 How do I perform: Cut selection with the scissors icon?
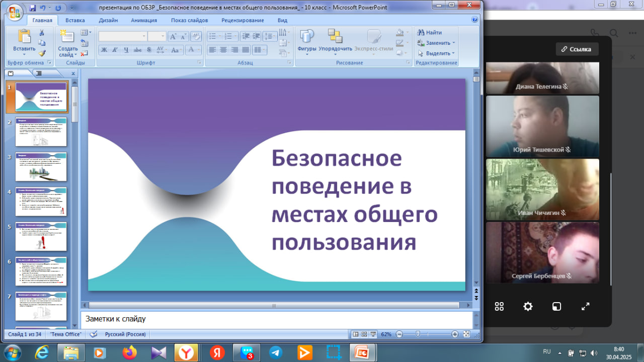(42, 33)
